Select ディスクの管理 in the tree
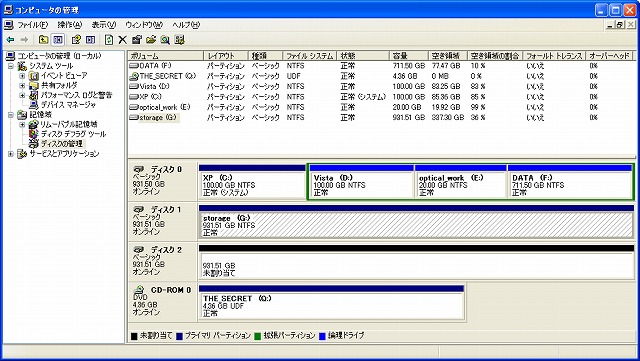 coord(62,144)
